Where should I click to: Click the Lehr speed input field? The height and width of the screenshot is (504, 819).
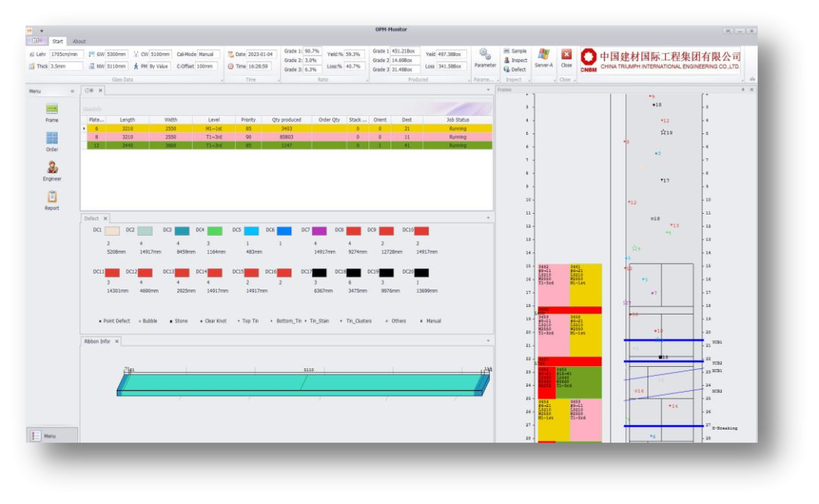(x=66, y=55)
